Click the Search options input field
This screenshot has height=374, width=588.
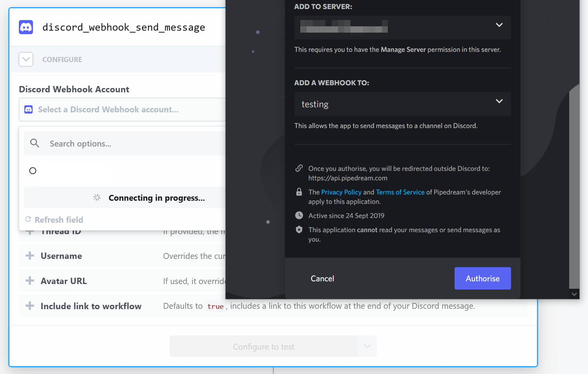118,143
